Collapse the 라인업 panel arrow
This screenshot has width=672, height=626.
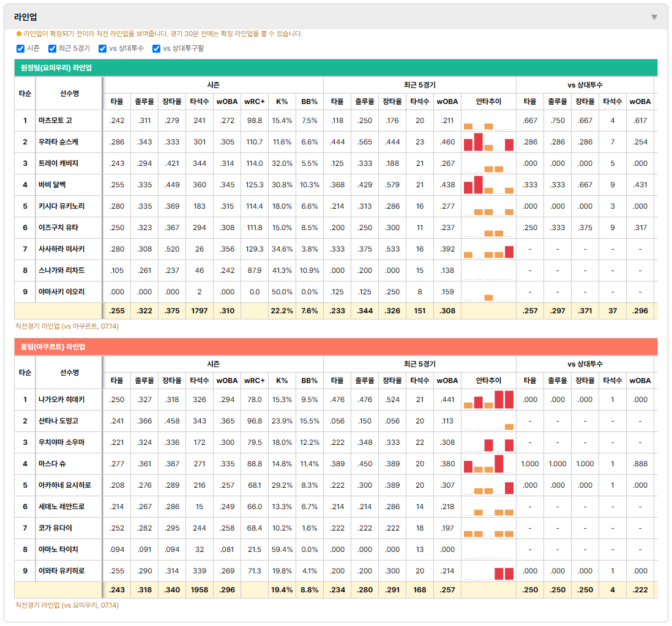[654, 17]
